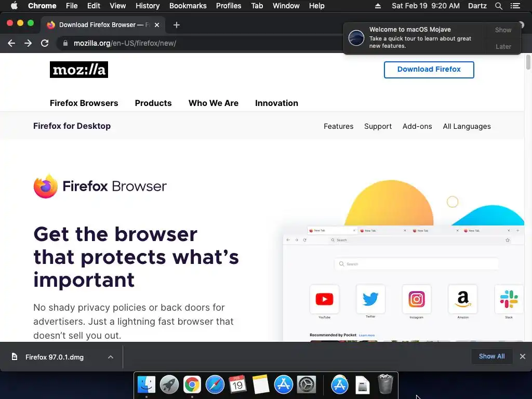Click the Amazon tile in browser preview

click(x=463, y=299)
